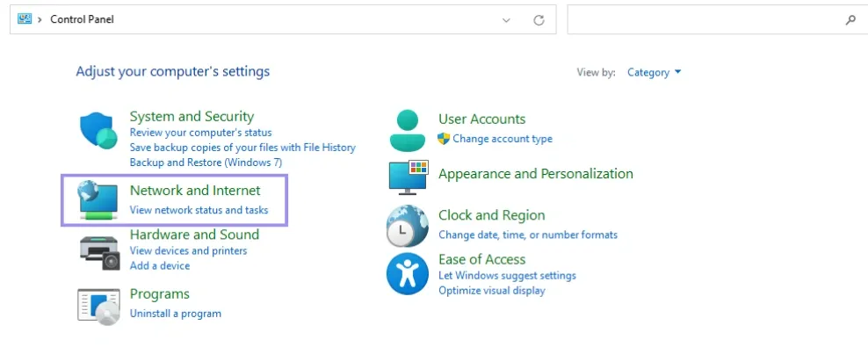Open Backup and Restore (Windows 7)
Screen dimensions: 868x347
pyautogui.click(x=206, y=163)
